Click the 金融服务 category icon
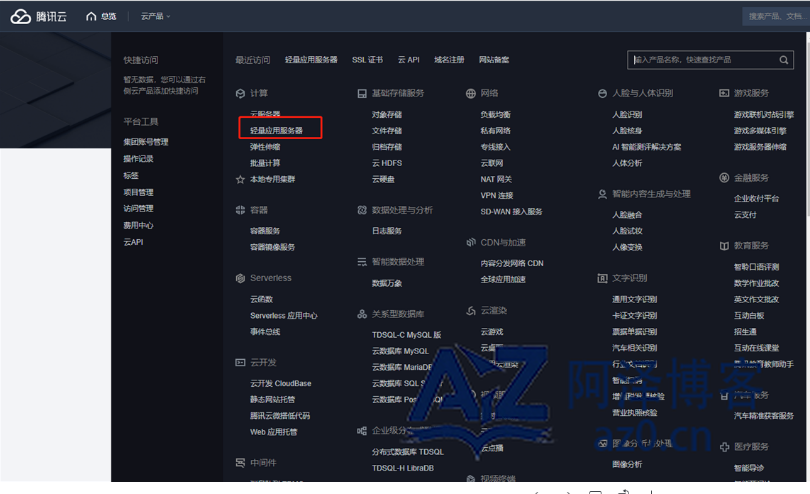The image size is (810, 494). (x=724, y=178)
